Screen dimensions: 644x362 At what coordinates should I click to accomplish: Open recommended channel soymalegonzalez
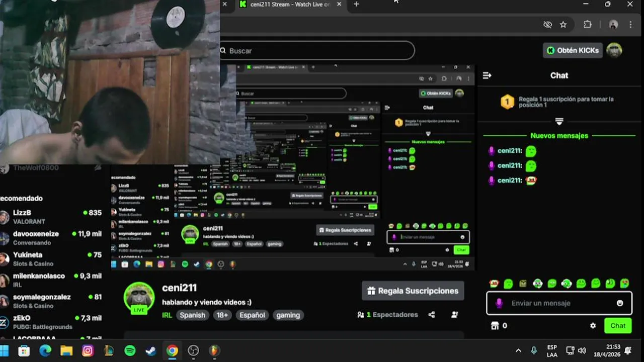coord(50,301)
